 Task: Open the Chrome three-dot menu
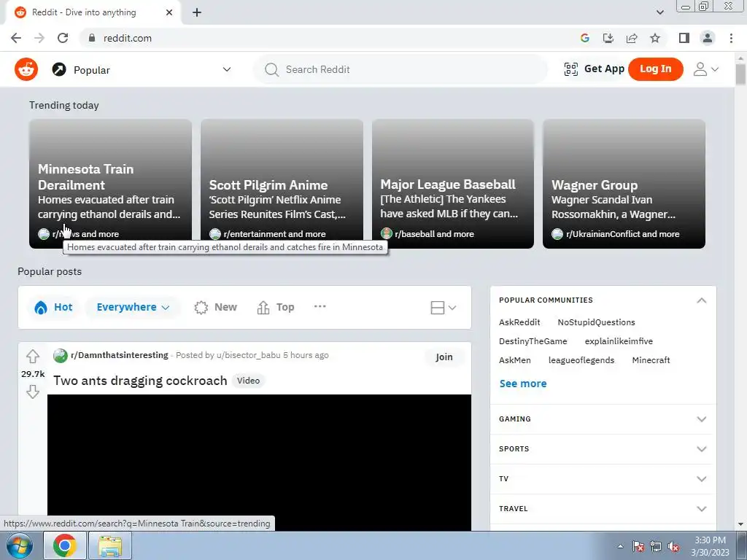[731, 38]
